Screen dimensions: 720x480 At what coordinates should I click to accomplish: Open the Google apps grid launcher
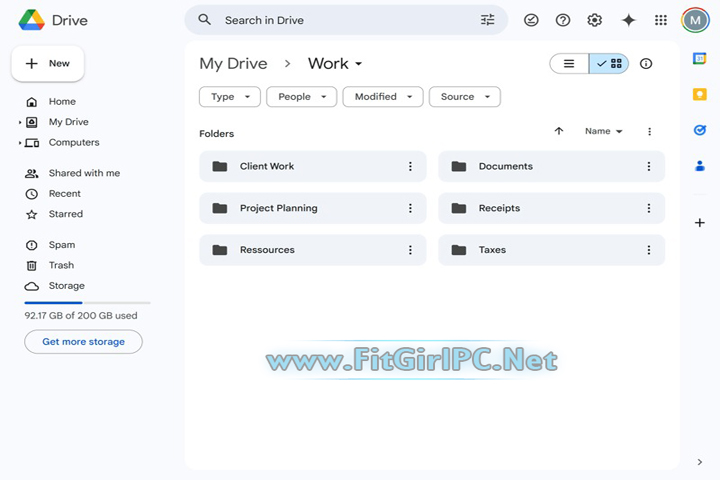click(x=661, y=20)
